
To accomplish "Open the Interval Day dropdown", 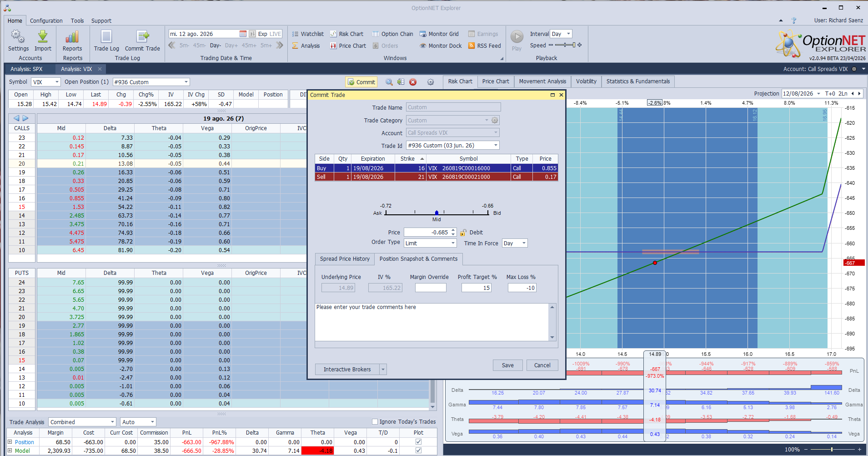I will click(568, 34).
